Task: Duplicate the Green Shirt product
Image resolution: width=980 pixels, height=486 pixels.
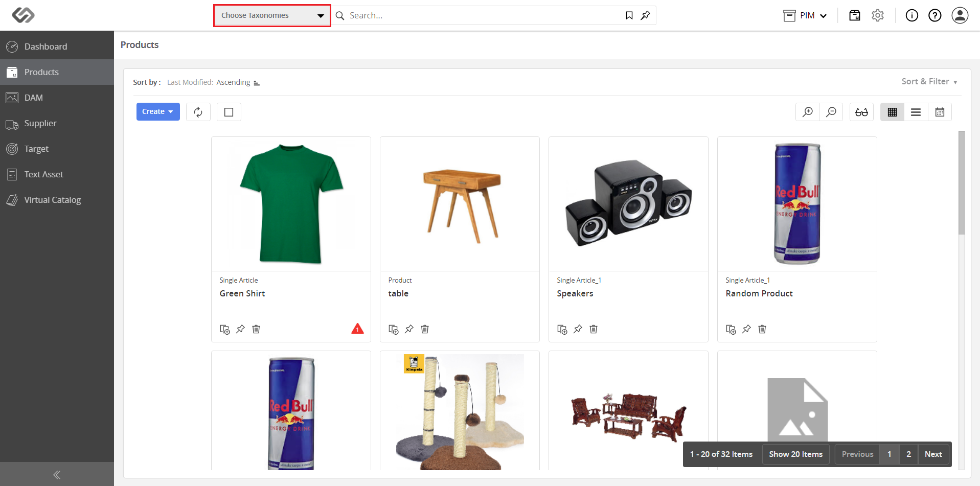Action: [225, 329]
